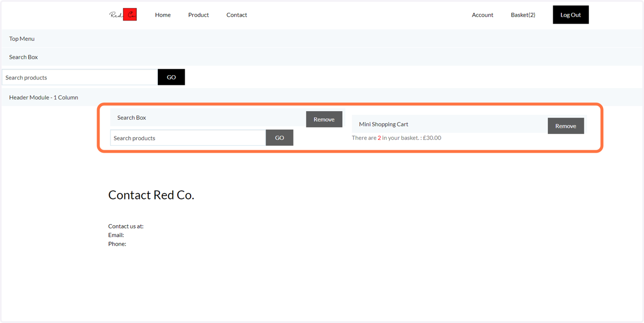644x323 pixels.
Task: Click the 'Phone:' line
Action: [117, 244]
